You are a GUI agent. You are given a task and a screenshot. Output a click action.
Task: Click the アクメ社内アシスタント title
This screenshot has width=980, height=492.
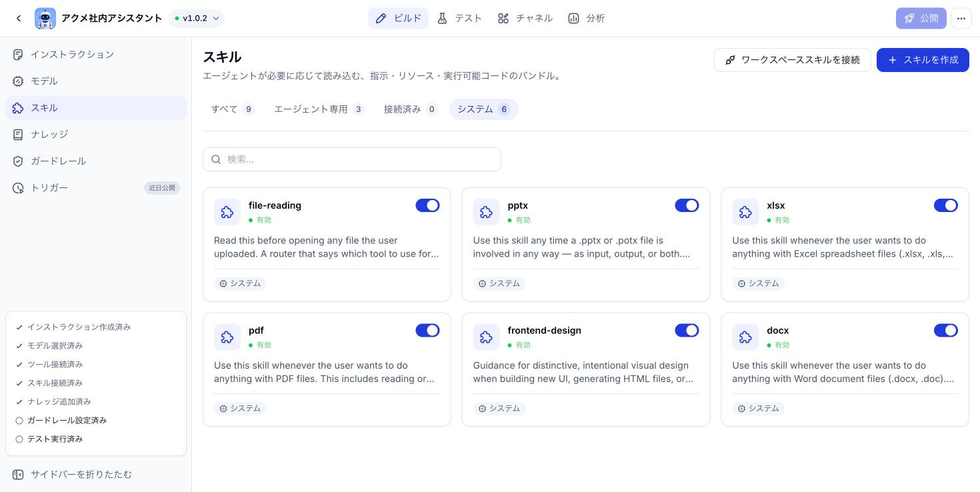pyautogui.click(x=112, y=19)
